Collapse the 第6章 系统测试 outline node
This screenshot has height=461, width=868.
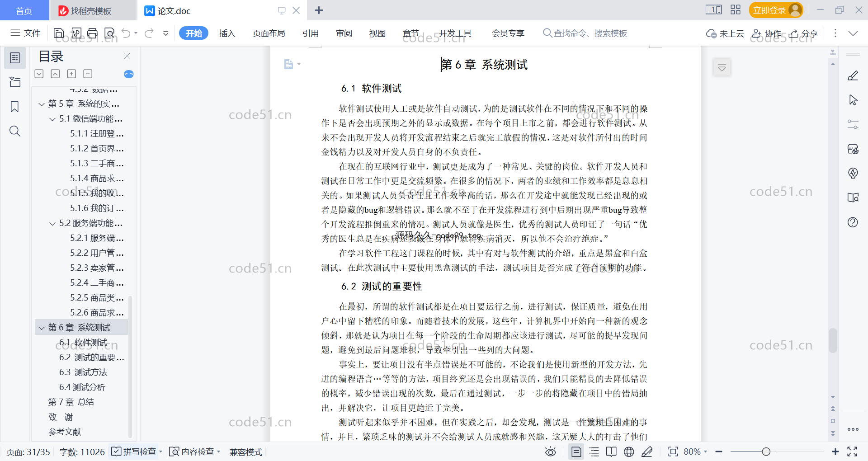click(x=42, y=328)
